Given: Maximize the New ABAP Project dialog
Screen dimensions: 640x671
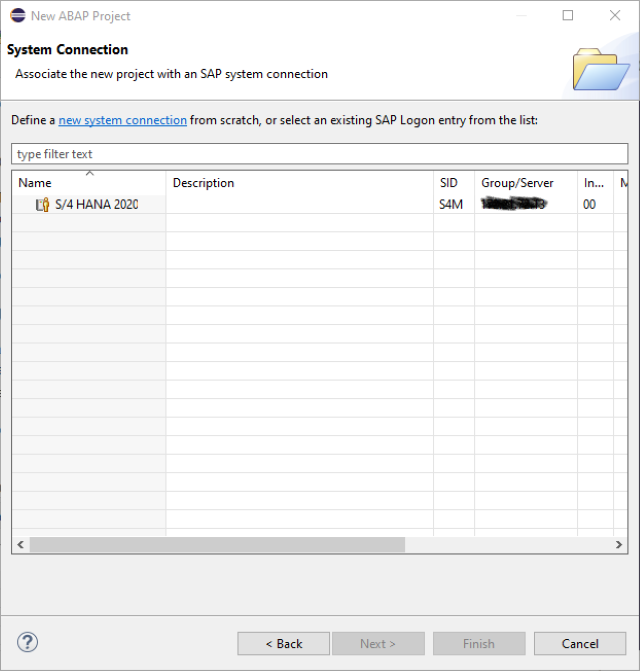Looking at the screenshot, I should 568,15.
